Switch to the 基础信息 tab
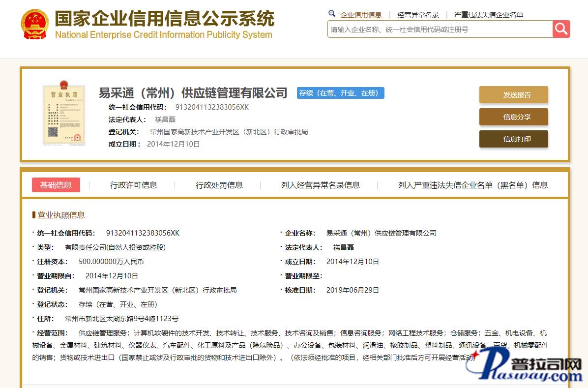Viewport: 588px width, 388px height. [56, 185]
